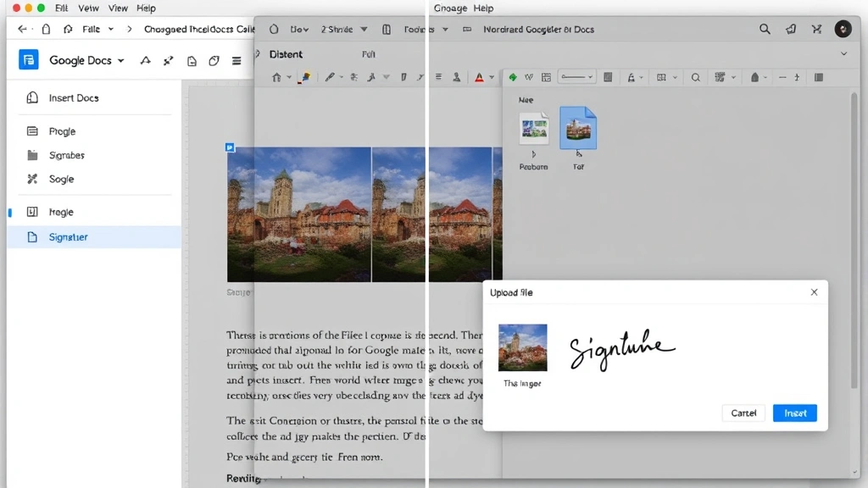868x488 pixels.
Task: Open the View menu in the menu bar
Action: coord(118,8)
